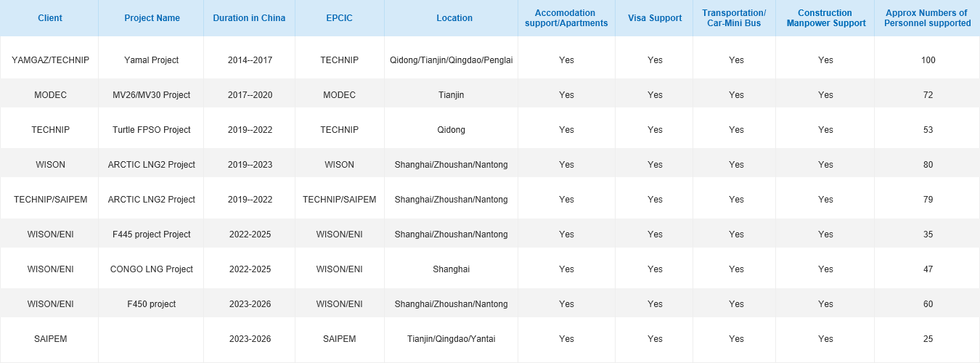Image resolution: width=980 pixels, height=363 pixels.
Task: Click the Duration in China header
Action: pos(249,18)
